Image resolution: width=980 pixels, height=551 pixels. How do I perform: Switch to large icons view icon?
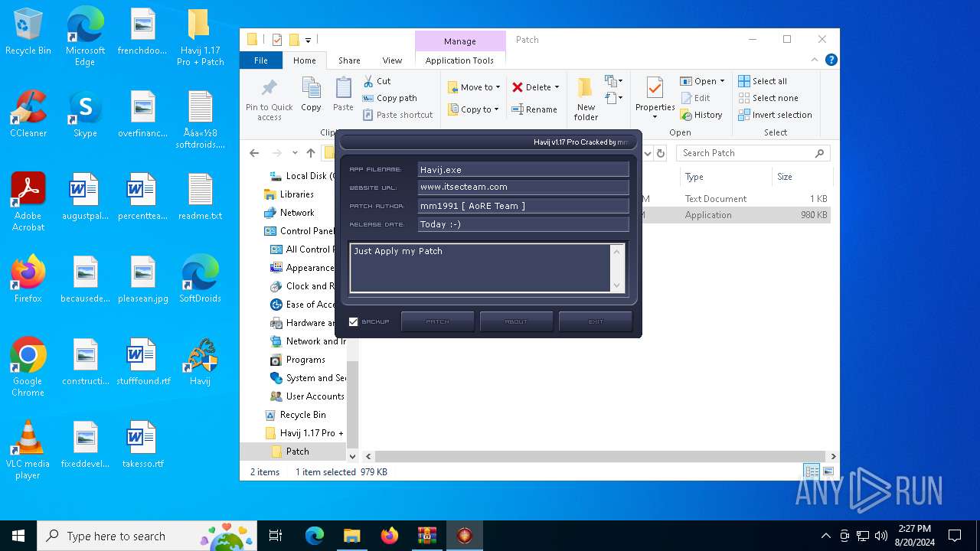click(828, 471)
